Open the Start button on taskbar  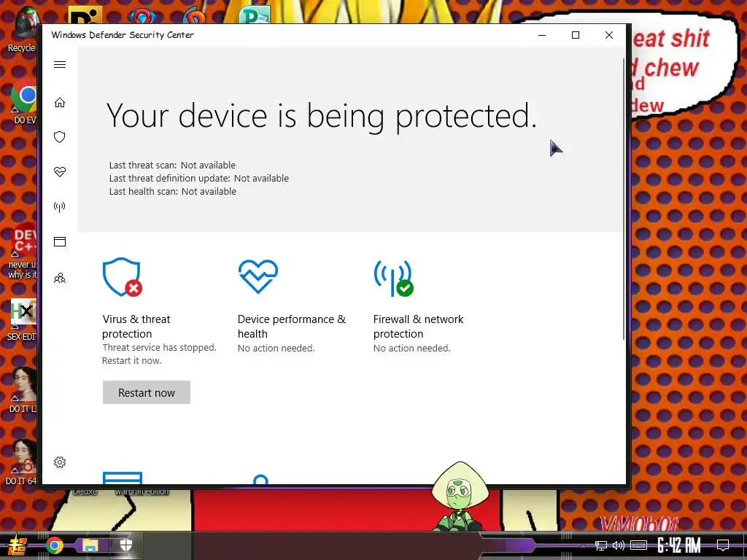tap(17, 545)
